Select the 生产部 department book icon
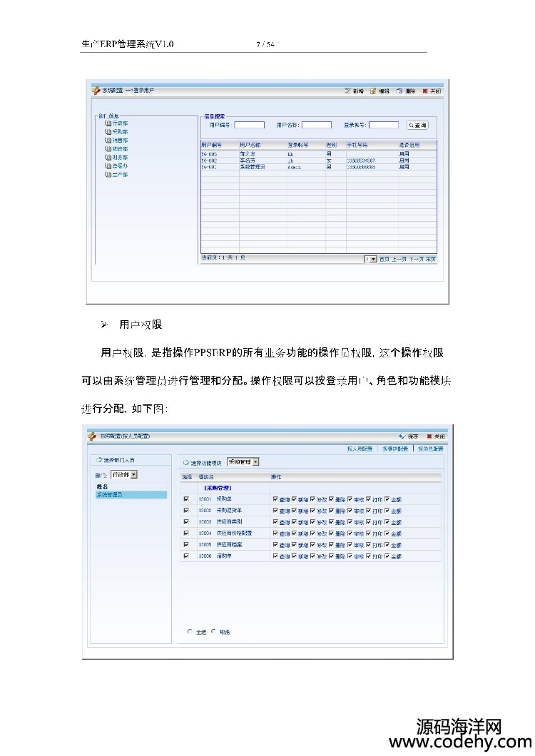This screenshot has height=756, width=535. (108, 175)
